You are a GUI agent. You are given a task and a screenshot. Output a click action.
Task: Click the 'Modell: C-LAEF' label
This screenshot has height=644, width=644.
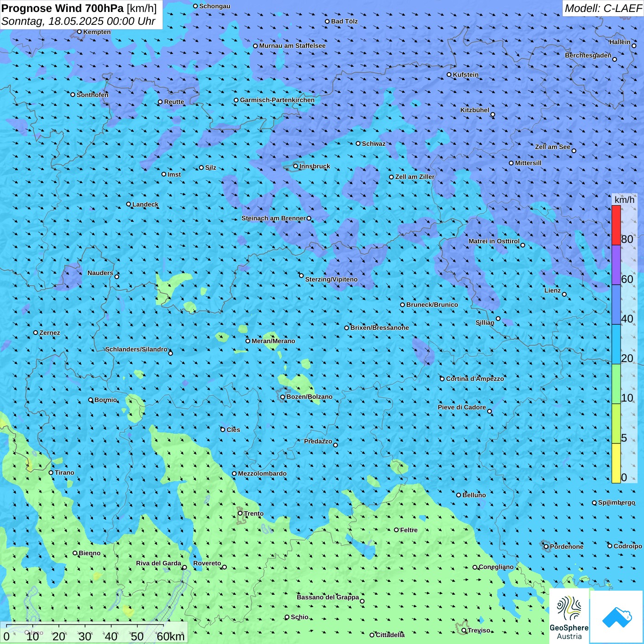click(603, 8)
